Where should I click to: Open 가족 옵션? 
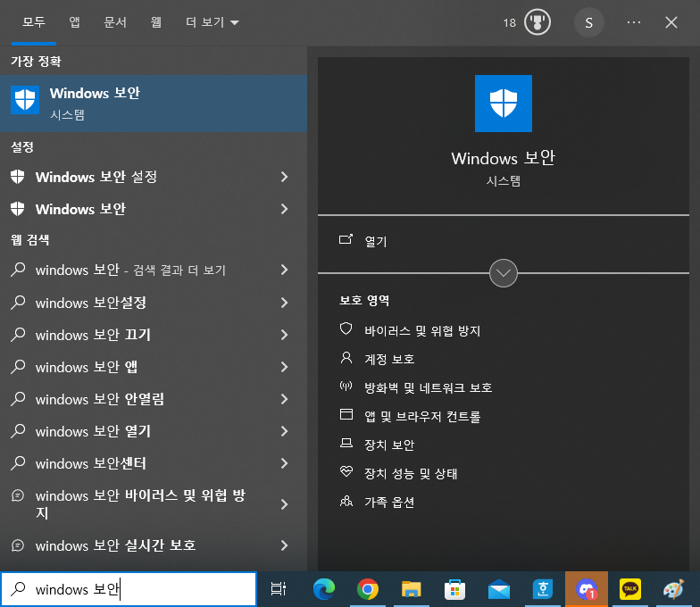[x=389, y=502]
